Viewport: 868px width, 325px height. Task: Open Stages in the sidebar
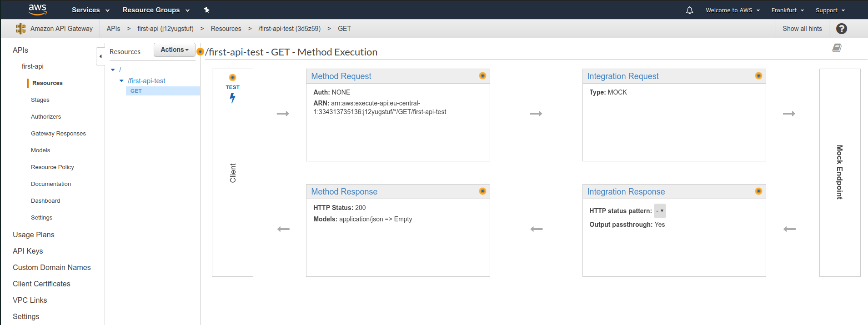point(40,100)
